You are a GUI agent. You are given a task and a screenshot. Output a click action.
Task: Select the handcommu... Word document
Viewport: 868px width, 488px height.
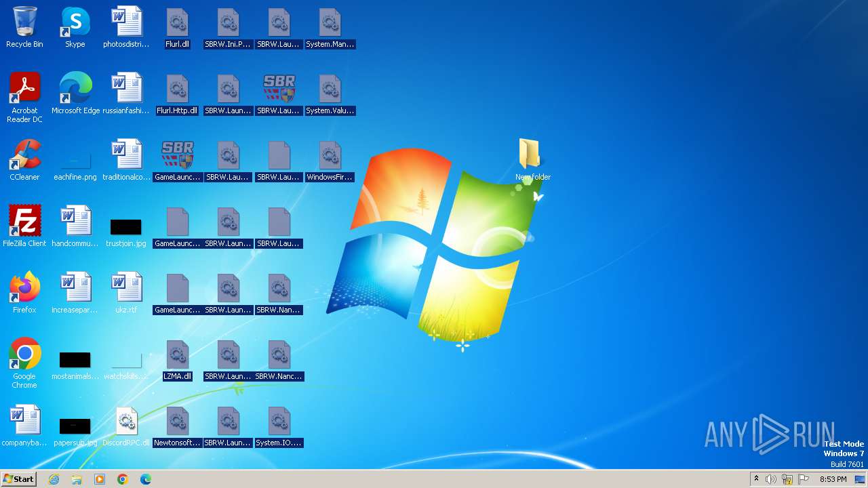coord(75,226)
